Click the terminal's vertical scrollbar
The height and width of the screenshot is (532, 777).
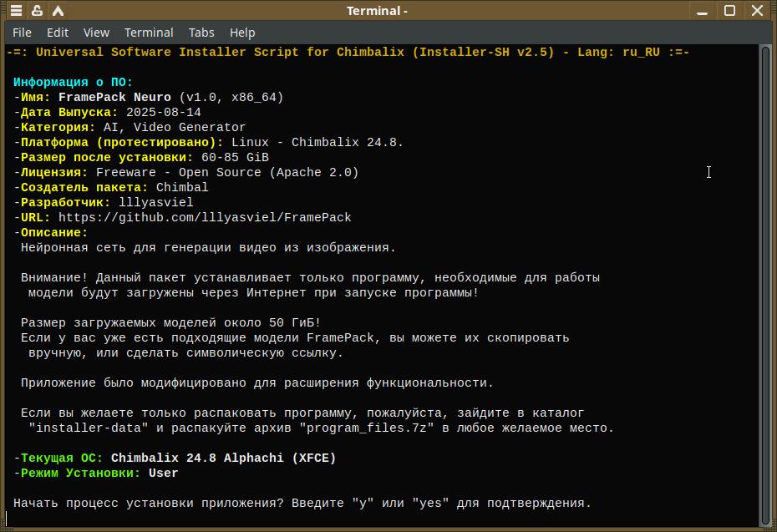click(765, 284)
